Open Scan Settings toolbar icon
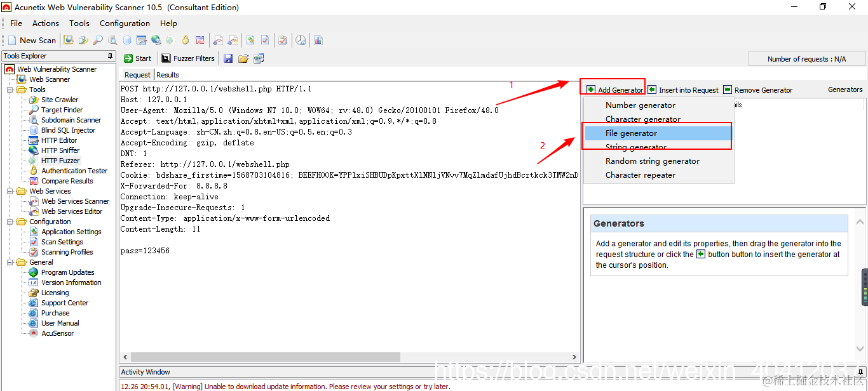Image resolution: width=868 pixels, height=391 pixels. tap(266, 40)
